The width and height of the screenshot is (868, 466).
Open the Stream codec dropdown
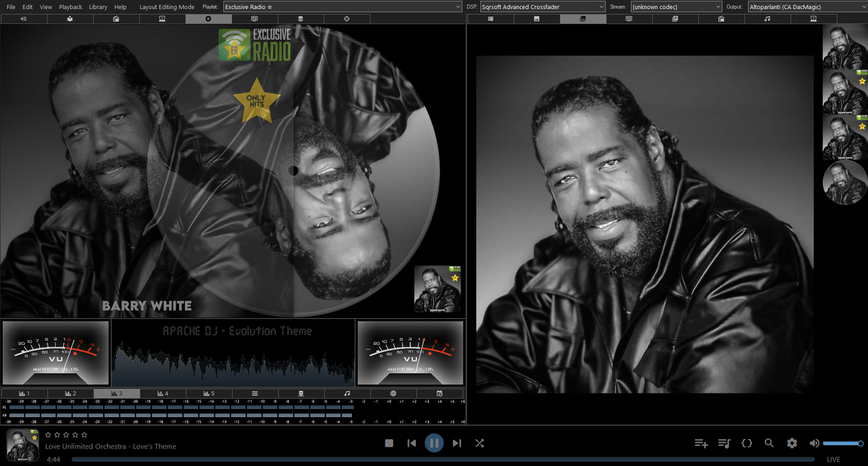pos(676,7)
